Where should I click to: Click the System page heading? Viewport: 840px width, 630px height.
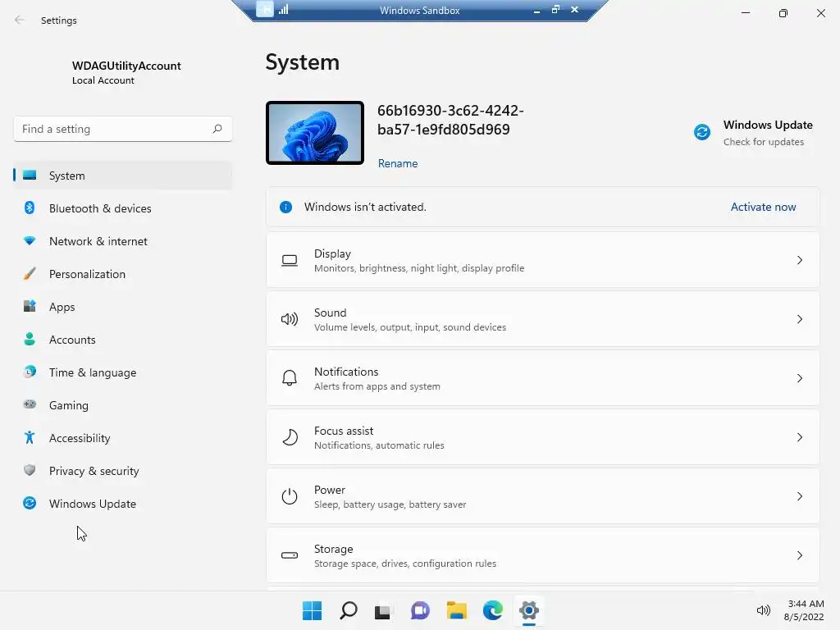pyautogui.click(x=302, y=62)
